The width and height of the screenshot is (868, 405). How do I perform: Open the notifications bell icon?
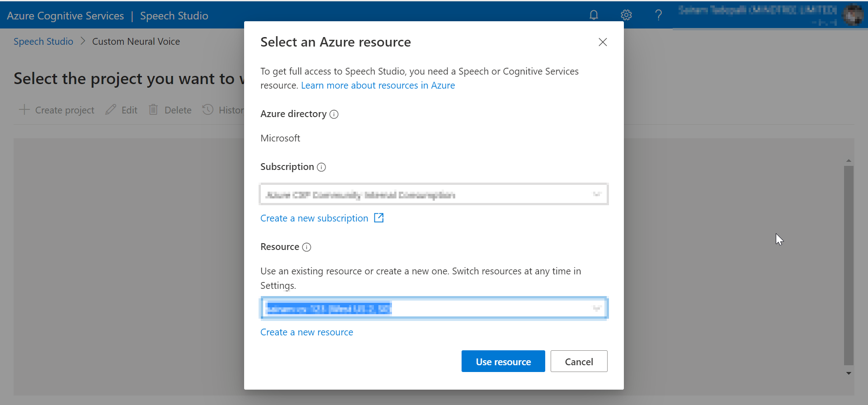click(x=594, y=15)
